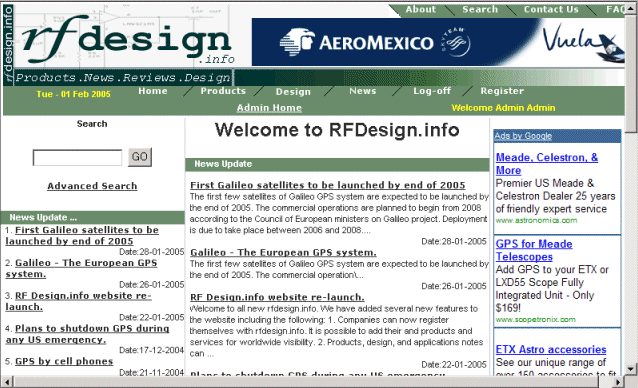Image resolution: width=638 pixels, height=388 pixels.
Task: Click the Log-off navigation item
Action: point(432,91)
